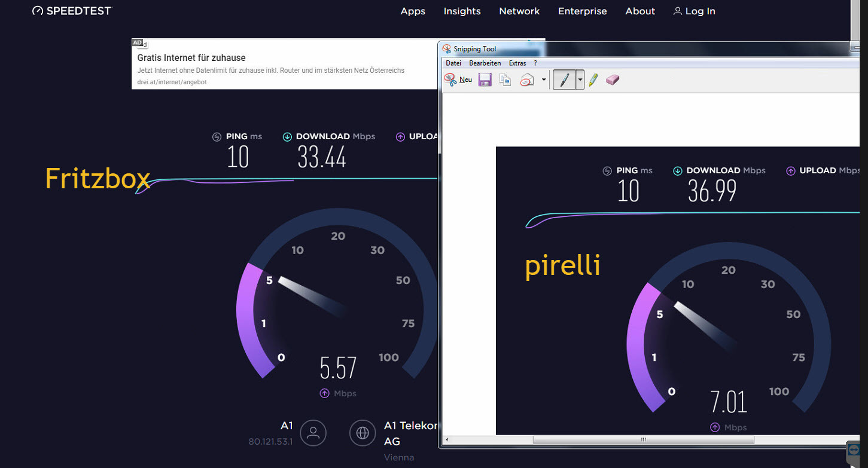Follow the drei.at/internet/angebot ad link
Image resolution: width=868 pixels, height=468 pixels.
(172, 82)
